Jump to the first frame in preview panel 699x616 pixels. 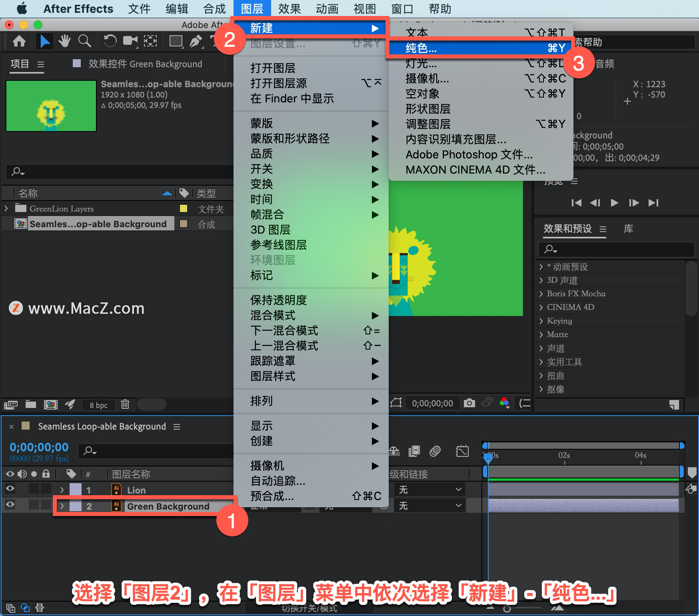pos(576,203)
